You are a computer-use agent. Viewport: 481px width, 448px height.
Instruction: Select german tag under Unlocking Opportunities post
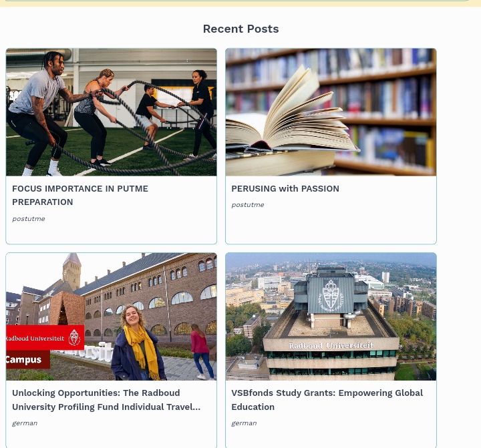pos(25,423)
